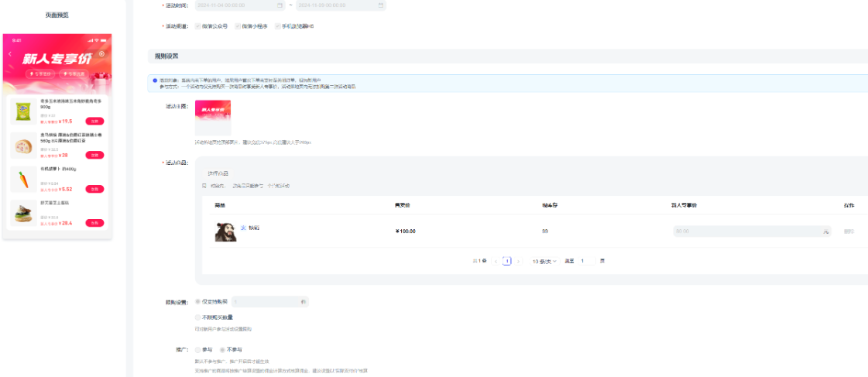
Task: Toggle the 微信公众号 channel checkbox
Action: tap(198, 26)
